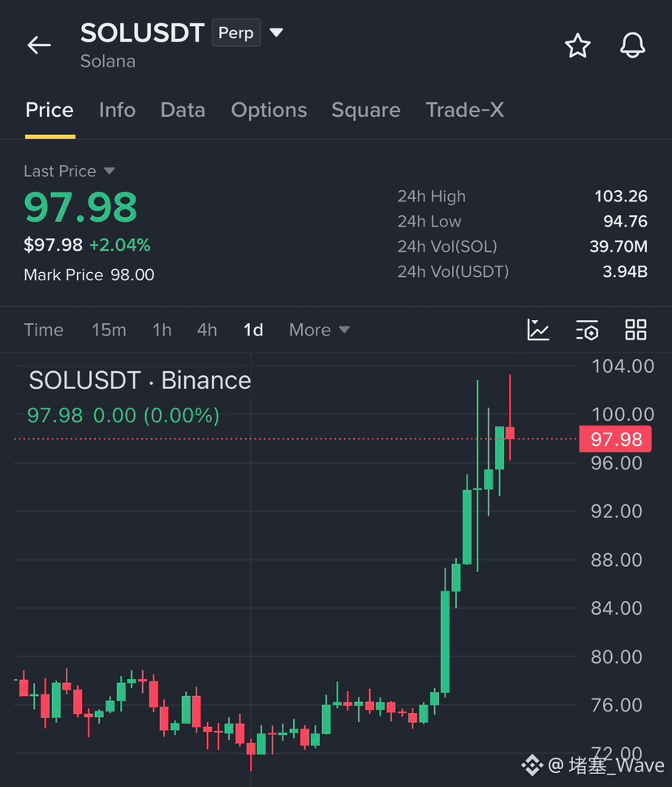Screen dimensions: 672x787
Task: Tap the SOLUSDT · Binance chart legend
Action: pos(140,380)
